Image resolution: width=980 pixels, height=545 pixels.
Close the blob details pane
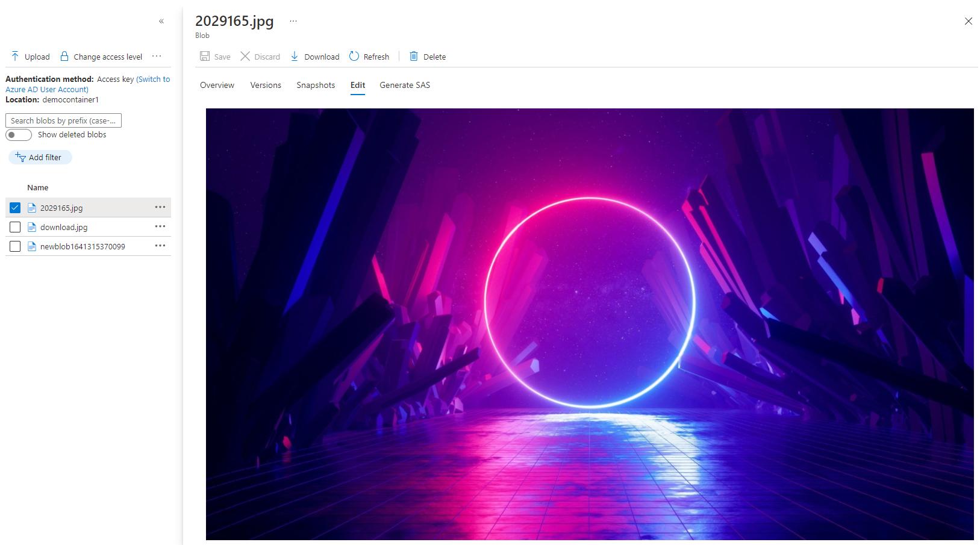click(x=969, y=21)
